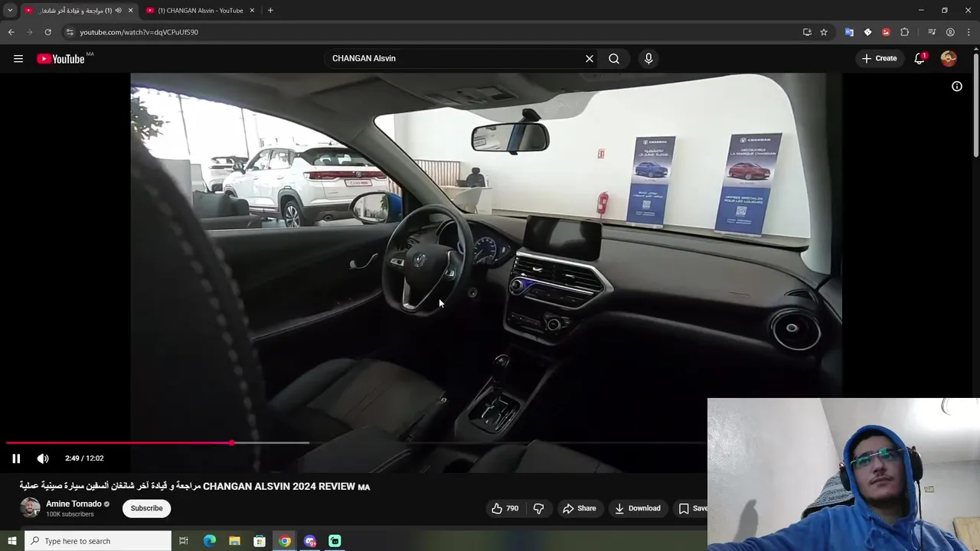
Task: Open the Amine Tornado channel name link
Action: [73, 504]
